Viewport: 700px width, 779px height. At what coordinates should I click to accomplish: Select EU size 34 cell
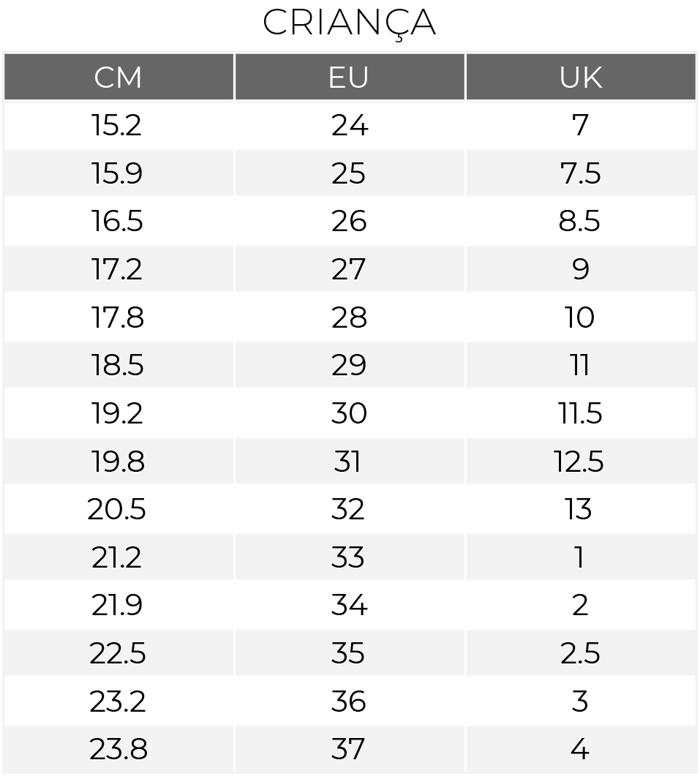click(x=349, y=605)
